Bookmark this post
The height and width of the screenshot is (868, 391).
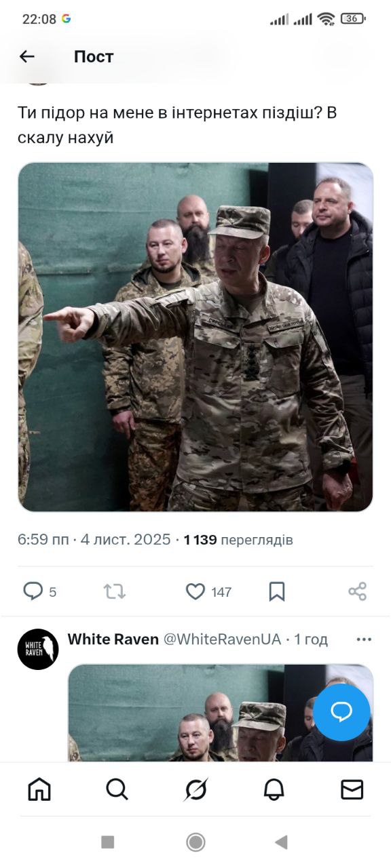click(277, 591)
